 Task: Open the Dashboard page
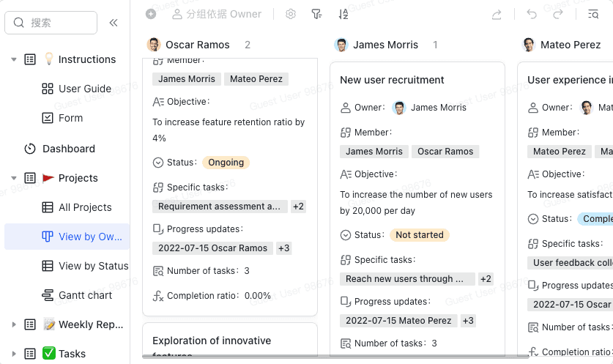coord(68,149)
